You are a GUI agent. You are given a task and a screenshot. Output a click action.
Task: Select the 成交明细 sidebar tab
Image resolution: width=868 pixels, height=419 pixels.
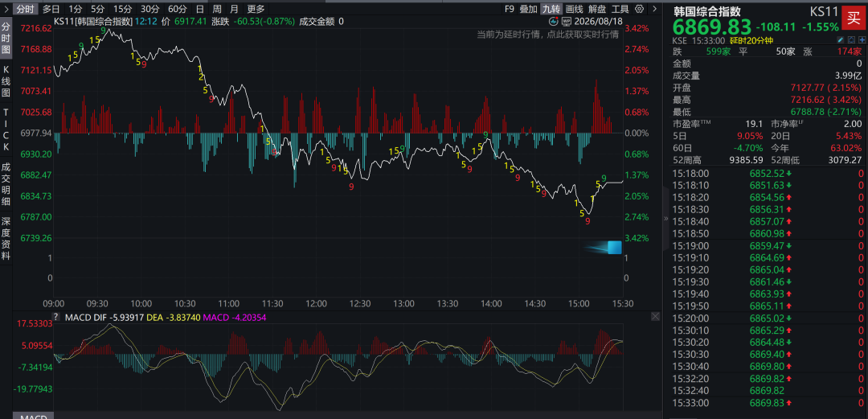point(6,185)
